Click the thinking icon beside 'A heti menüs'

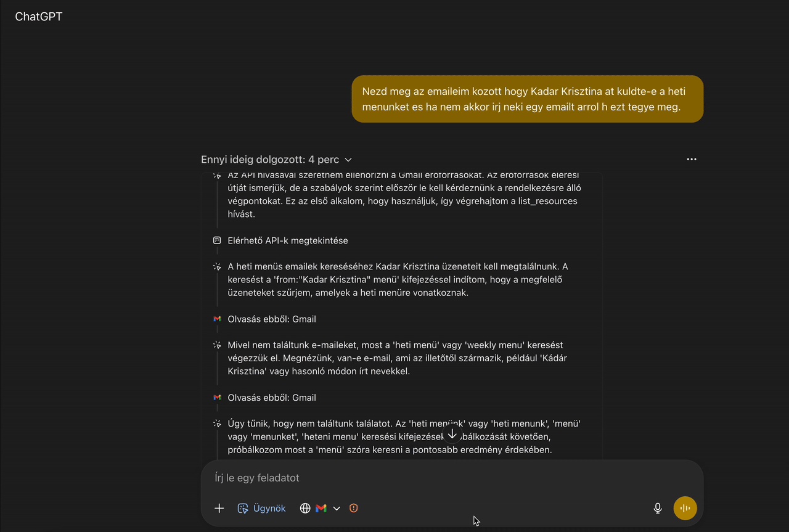click(x=217, y=267)
